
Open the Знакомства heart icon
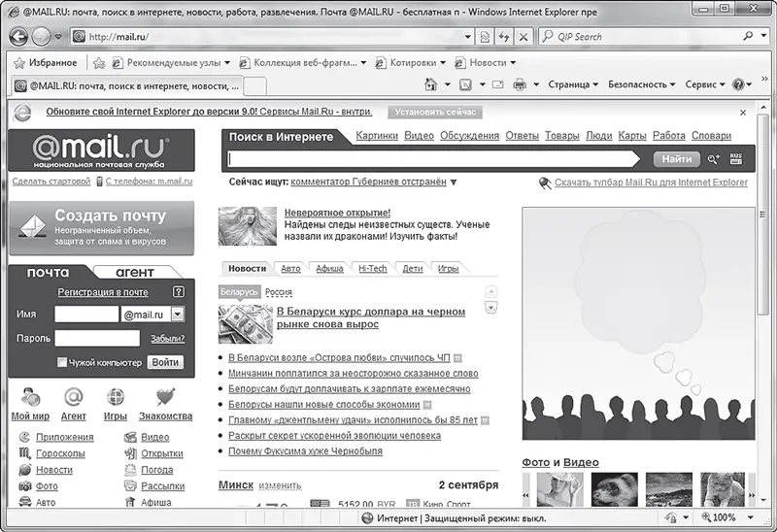coord(165,397)
